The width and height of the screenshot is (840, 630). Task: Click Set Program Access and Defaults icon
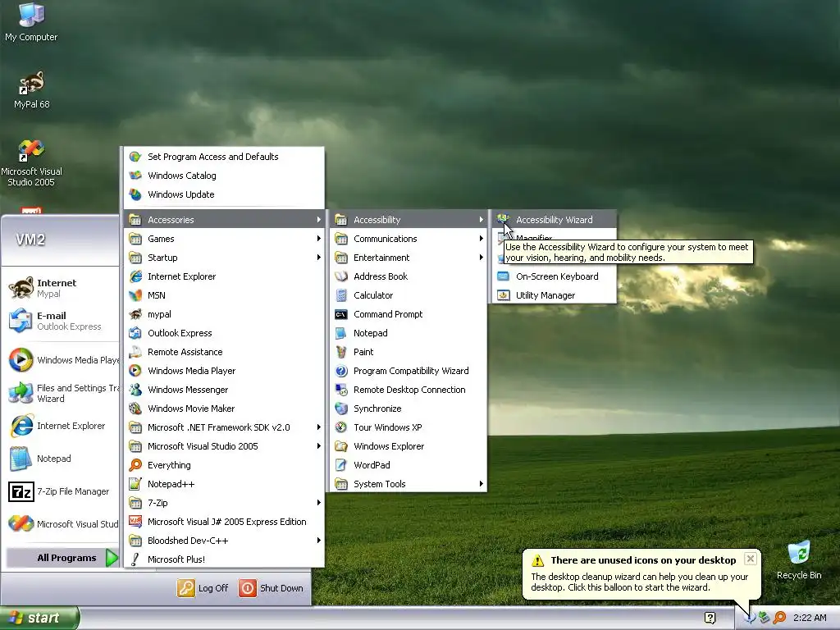tap(135, 157)
